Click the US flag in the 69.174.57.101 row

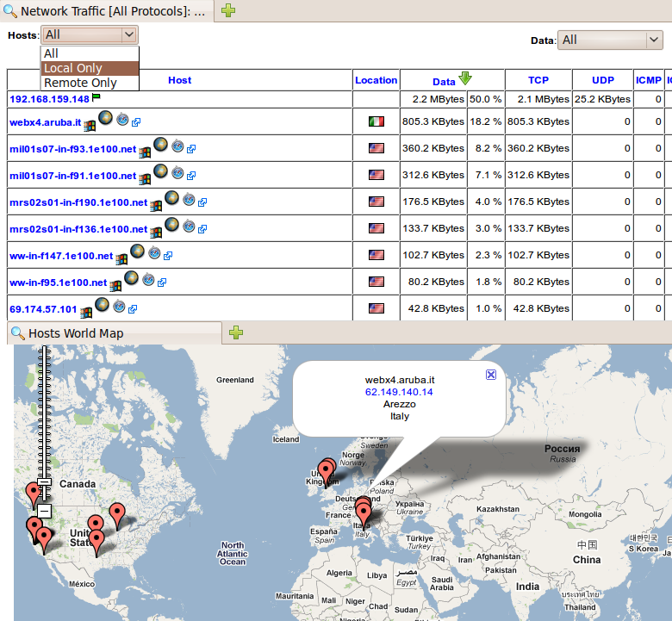click(376, 307)
